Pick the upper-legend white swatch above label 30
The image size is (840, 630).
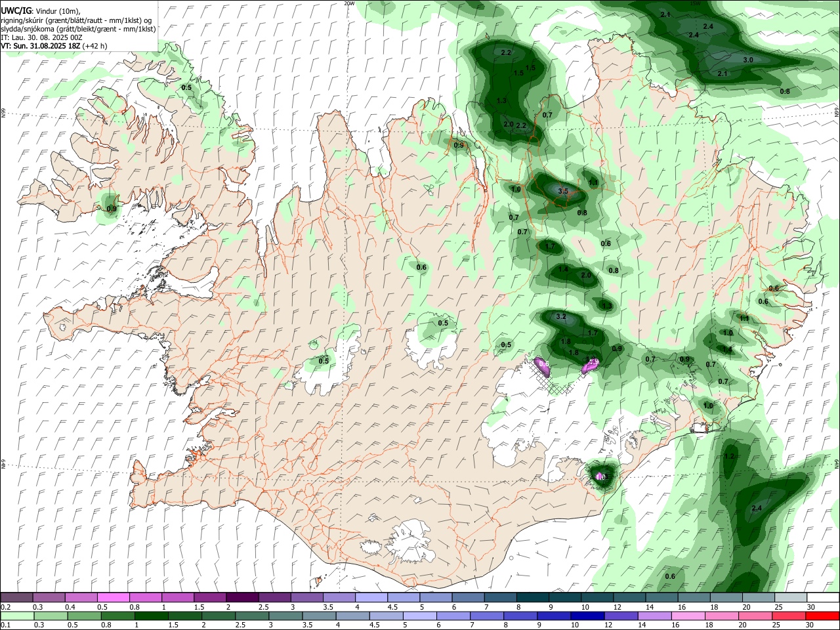(823, 597)
